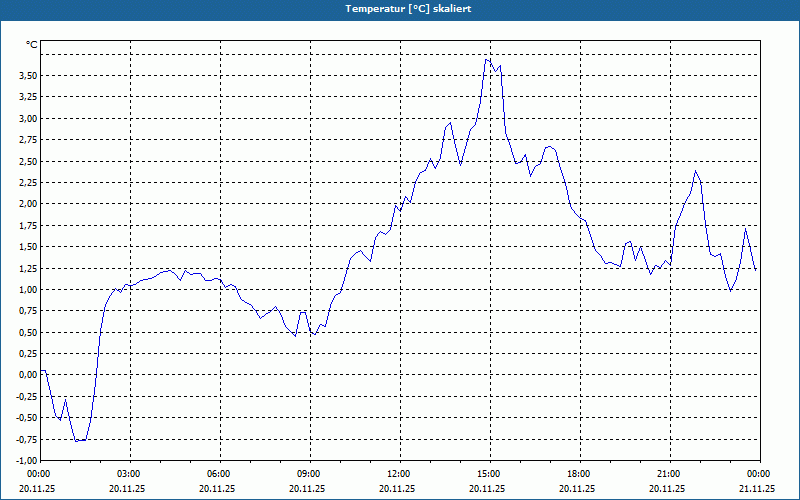Click the "2,50" y-axis label
This screenshot has width=800, height=500.
tap(28, 161)
